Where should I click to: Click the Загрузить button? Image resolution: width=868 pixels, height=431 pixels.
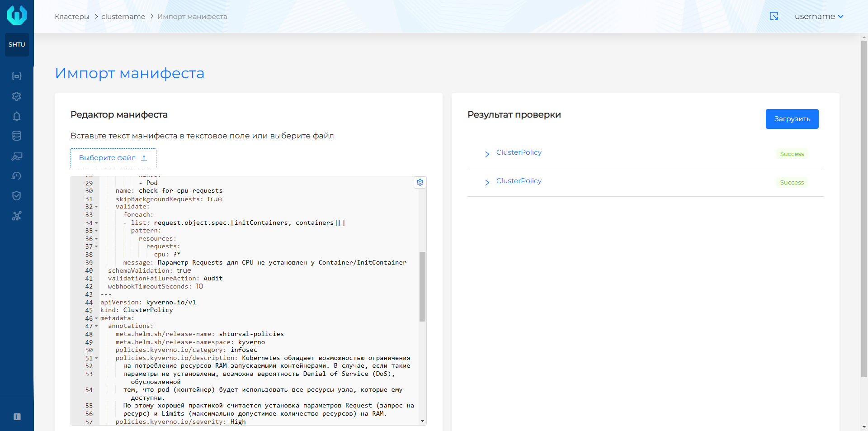click(792, 119)
